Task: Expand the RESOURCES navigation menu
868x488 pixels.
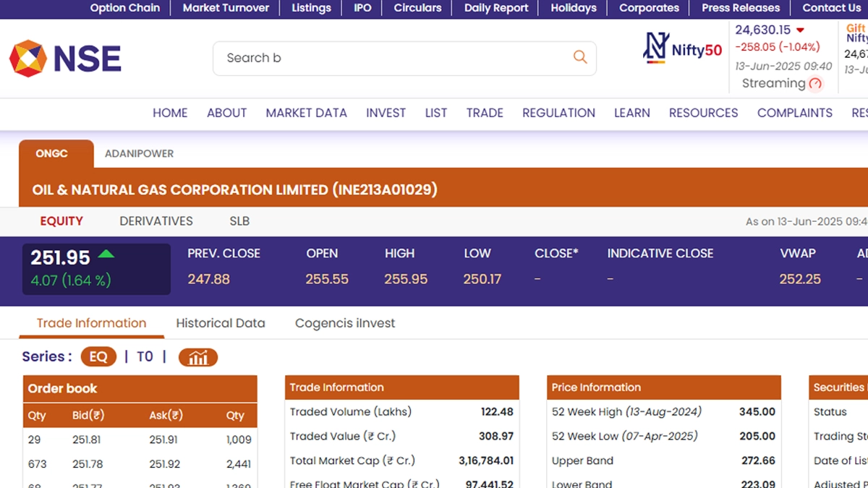Action: coord(703,113)
